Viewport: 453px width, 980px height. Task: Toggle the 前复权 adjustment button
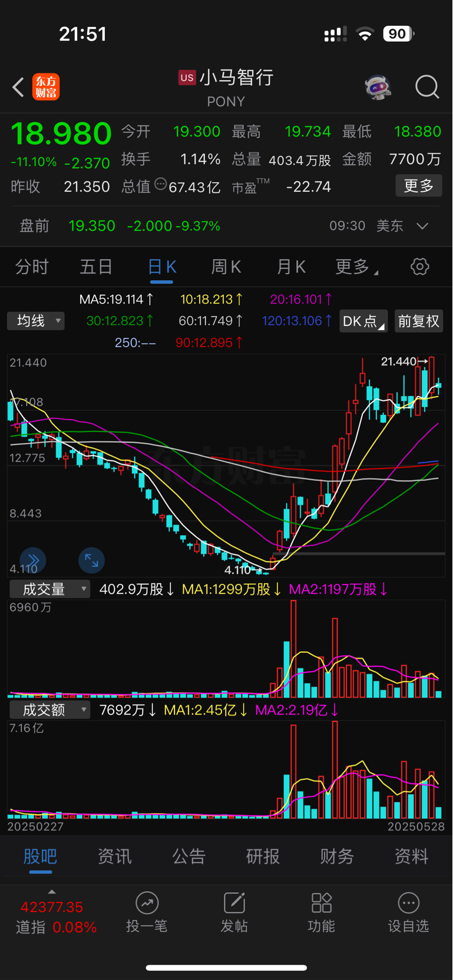[x=419, y=321]
